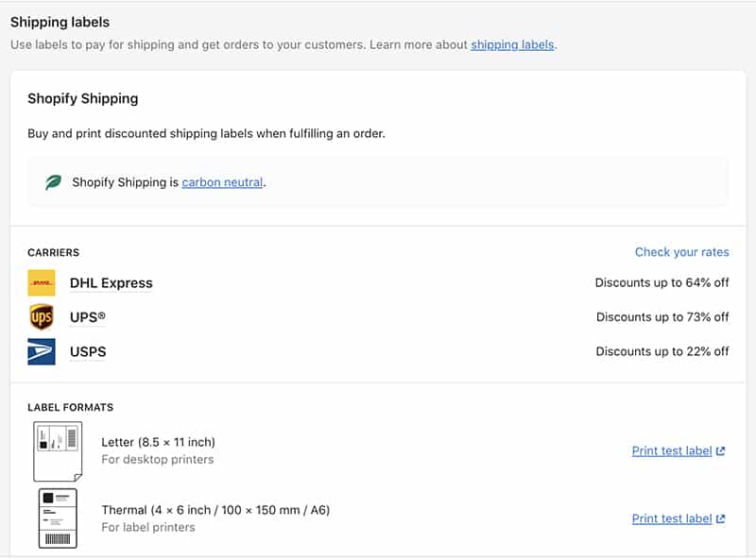The height and width of the screenshot is (560, 756).
Task: Print test label for Letter format
Action: (x=672, y=451)
